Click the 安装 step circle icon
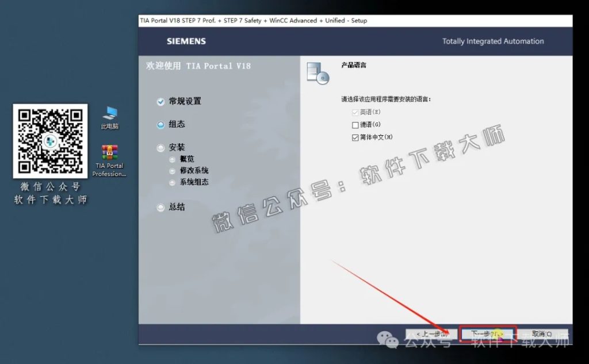Viewport: 589px width, 364px height. [160, 147]
